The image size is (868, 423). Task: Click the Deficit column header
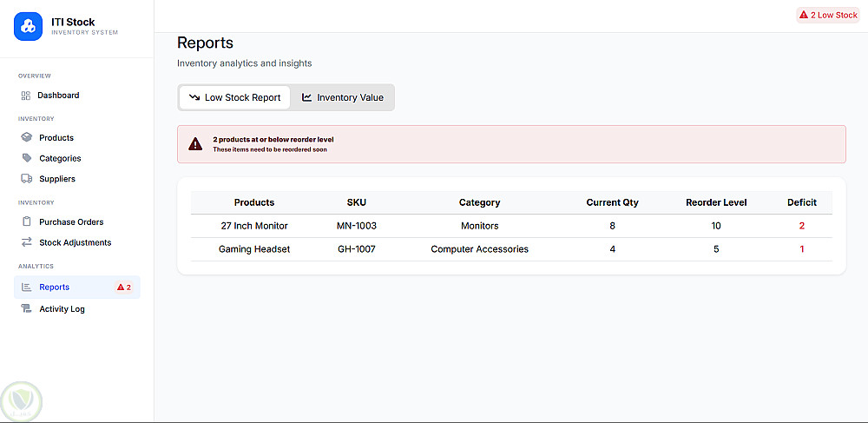(802, 202)
